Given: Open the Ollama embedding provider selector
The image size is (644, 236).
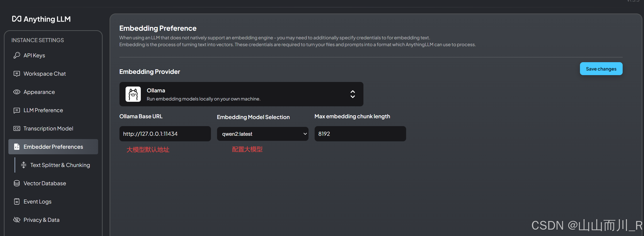Looking at the screenshot, I should click(x=241, y=94).
